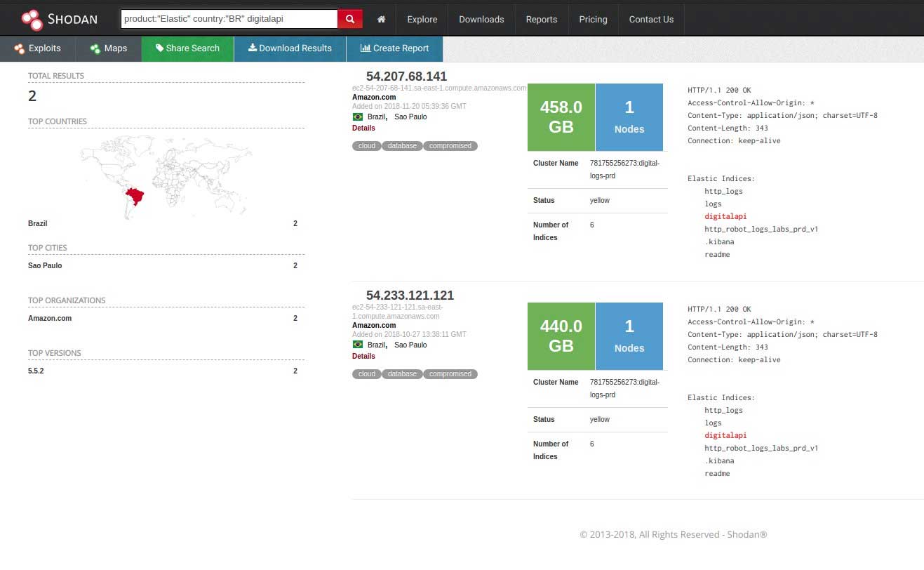Click Download Results button

coord(290,48)
